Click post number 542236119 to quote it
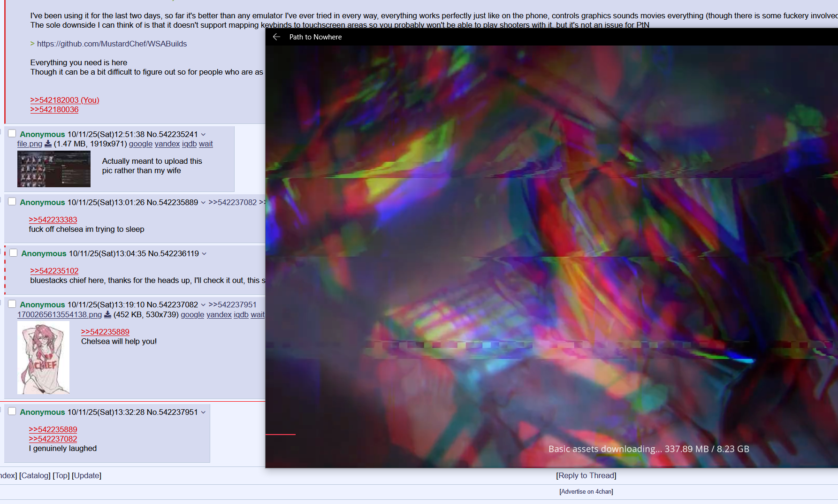 [180, 253]
